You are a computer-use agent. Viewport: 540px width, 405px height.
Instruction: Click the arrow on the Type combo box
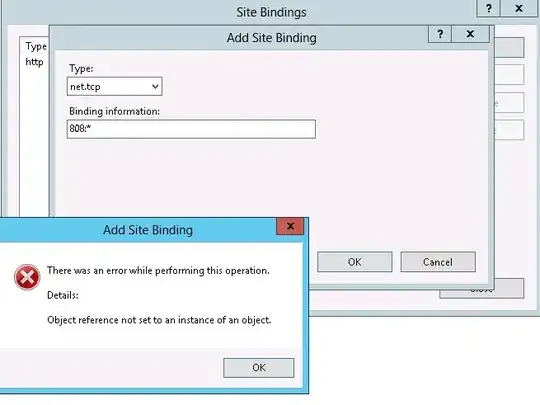pyautogui.click(x=155, y=86)
